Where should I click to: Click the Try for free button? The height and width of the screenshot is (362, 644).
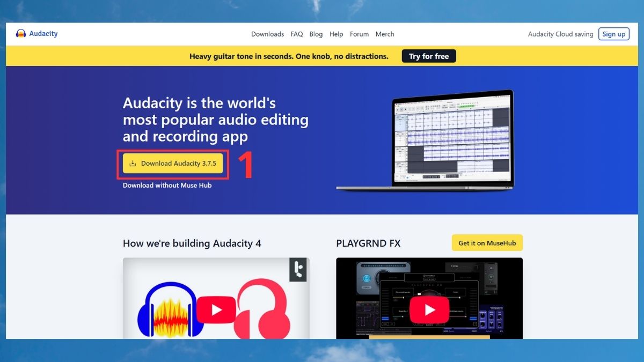pyautogui.click(x=429, y=56)
